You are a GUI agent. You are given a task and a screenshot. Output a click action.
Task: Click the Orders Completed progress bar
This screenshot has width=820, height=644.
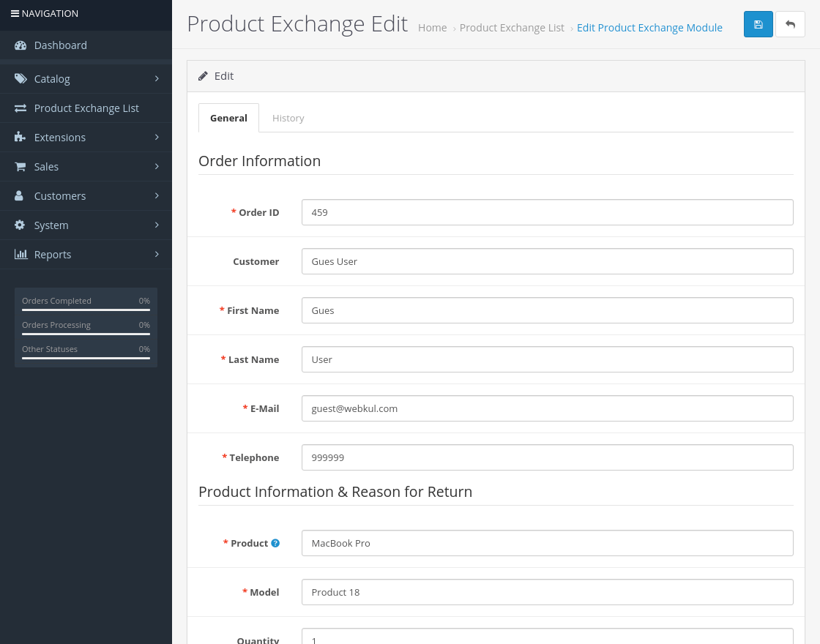click(86, 310)
